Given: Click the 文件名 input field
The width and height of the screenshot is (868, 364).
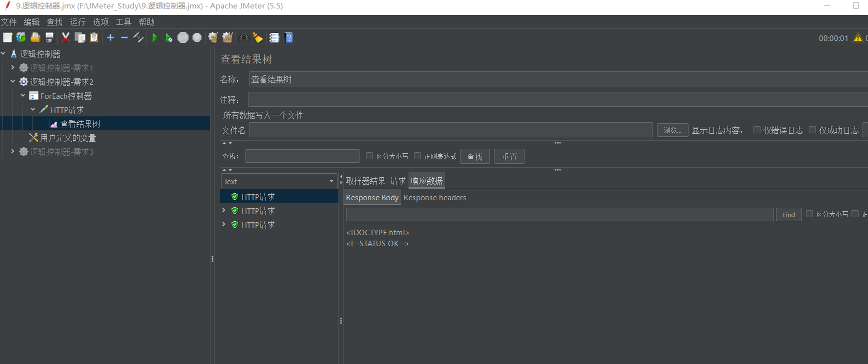Looking at the screenshot, I should coord(451,130).
